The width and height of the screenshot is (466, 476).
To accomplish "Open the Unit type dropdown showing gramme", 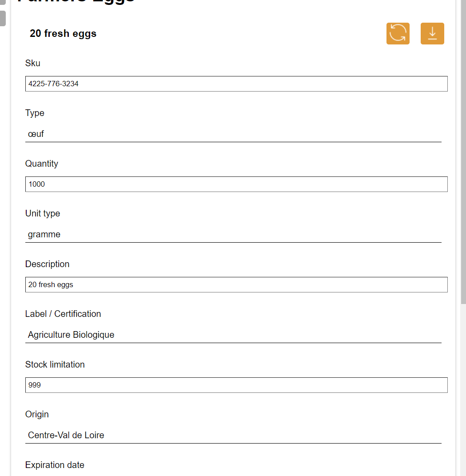I will [233, 234].
